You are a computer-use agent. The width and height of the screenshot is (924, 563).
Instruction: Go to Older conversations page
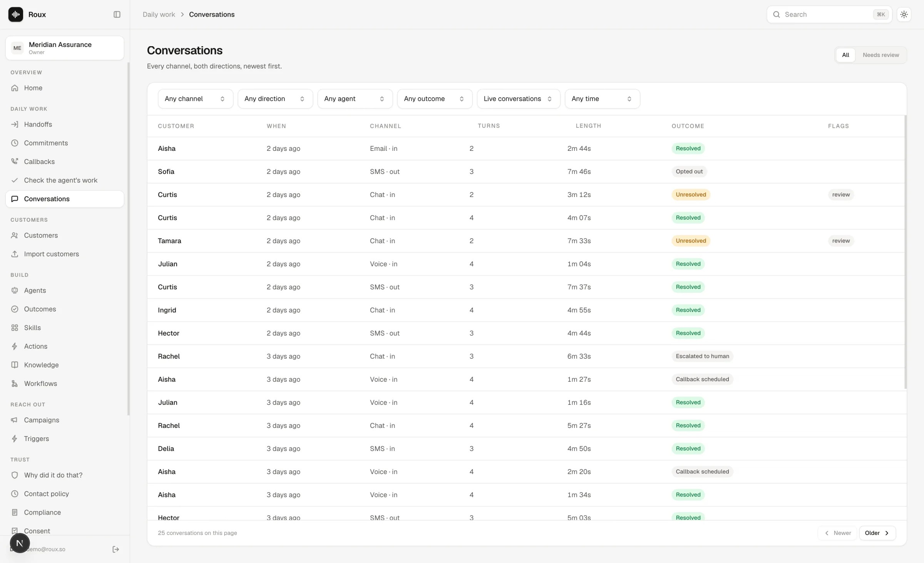point(877,533)
